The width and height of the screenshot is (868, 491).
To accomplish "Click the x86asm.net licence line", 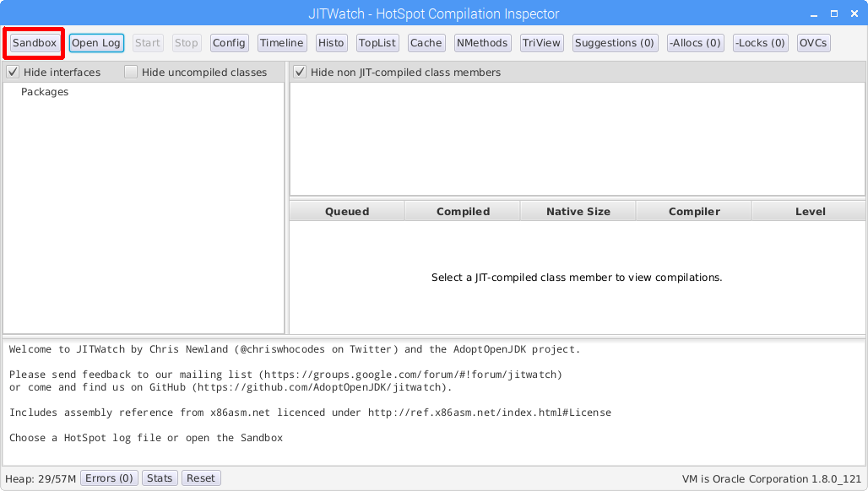I will [310, 413].
